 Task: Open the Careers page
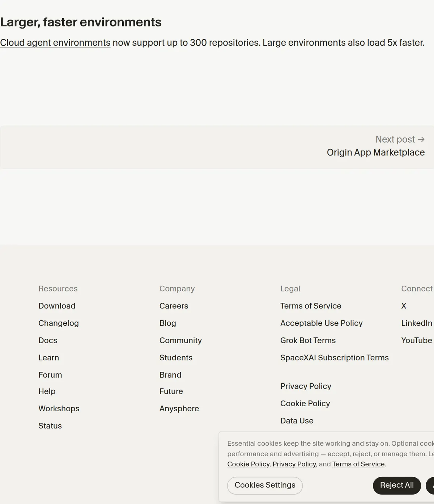[174, 306]
